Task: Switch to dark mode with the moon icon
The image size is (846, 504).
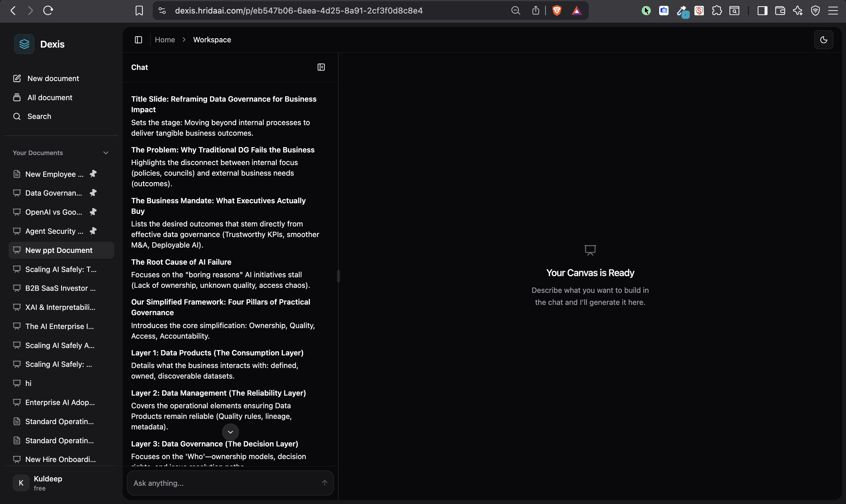Action: coord(824,39)
